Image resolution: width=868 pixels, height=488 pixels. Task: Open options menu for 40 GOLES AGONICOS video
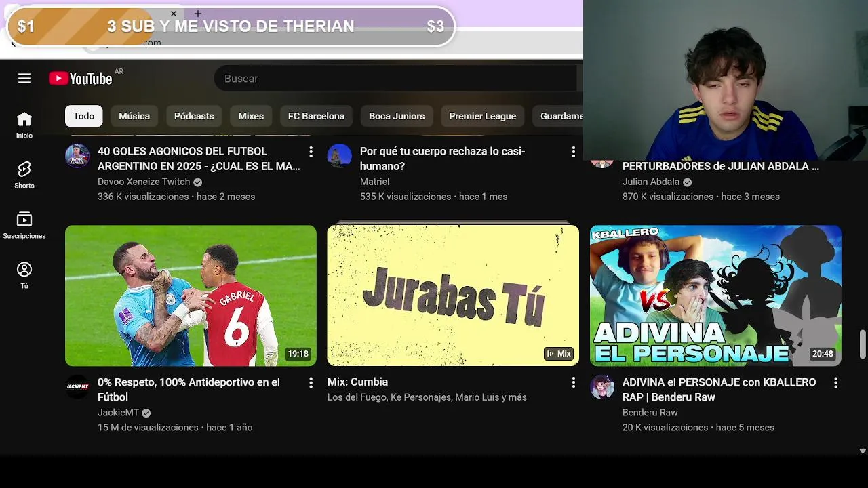coord(311,152)
